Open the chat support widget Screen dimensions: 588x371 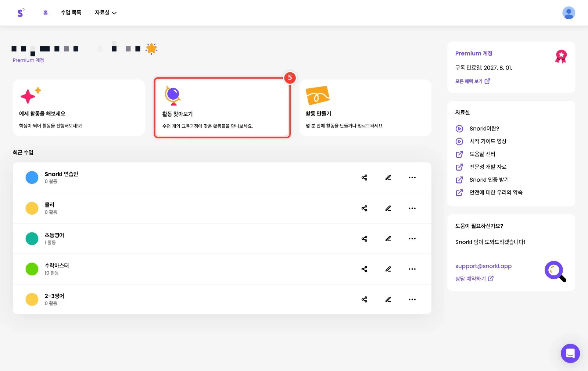[x=570, y=353]
